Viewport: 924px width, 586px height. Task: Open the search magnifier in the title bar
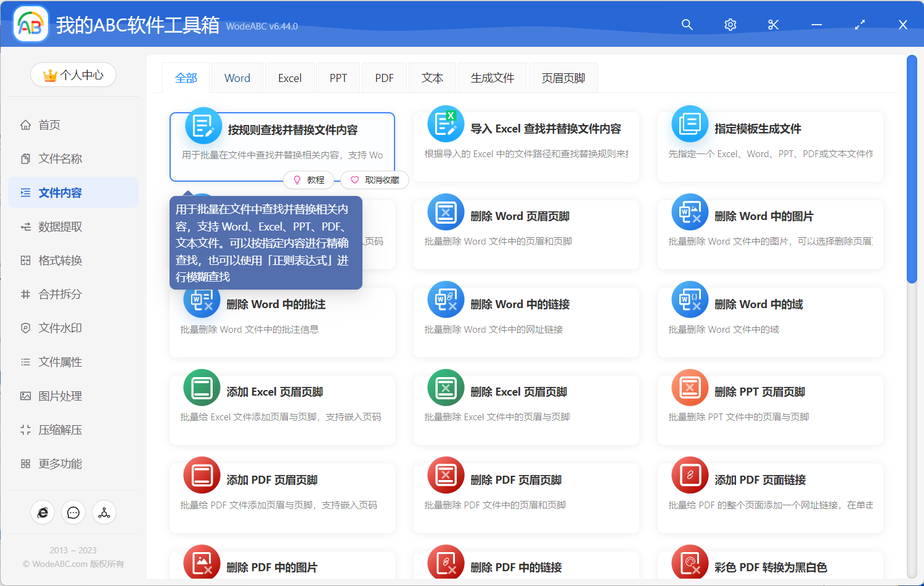coord(687,25)
